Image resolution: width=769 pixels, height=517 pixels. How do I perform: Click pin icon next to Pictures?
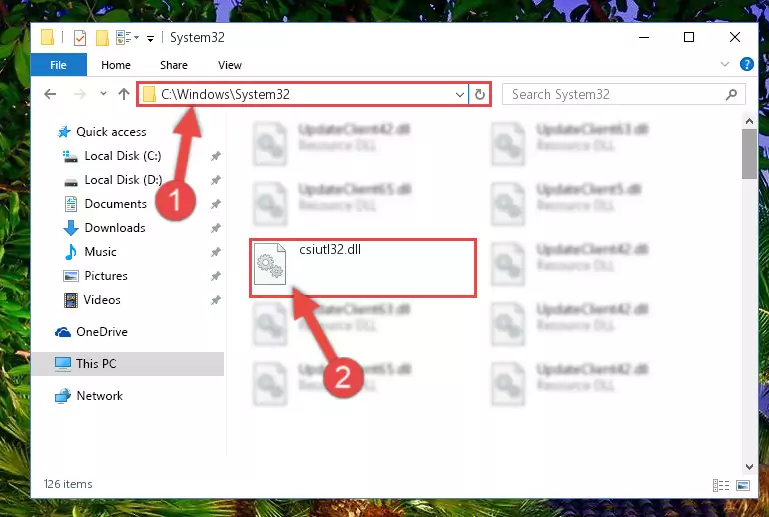tap(215, 276)
